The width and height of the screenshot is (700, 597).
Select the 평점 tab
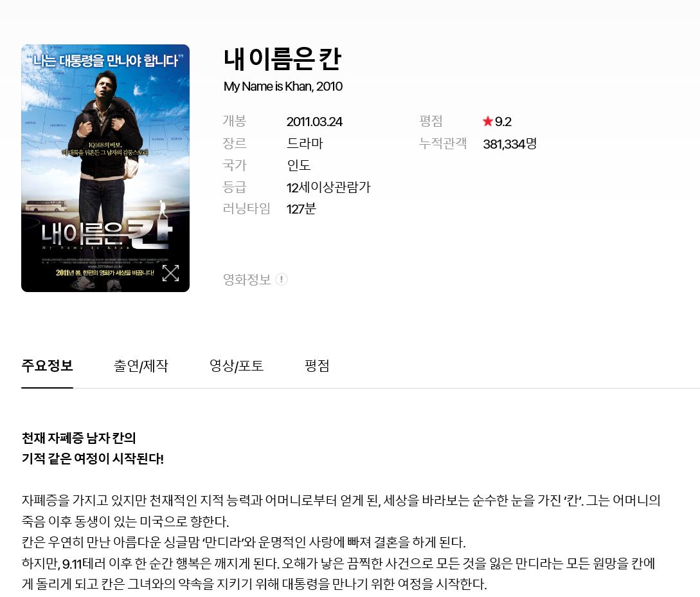(317, 365)
